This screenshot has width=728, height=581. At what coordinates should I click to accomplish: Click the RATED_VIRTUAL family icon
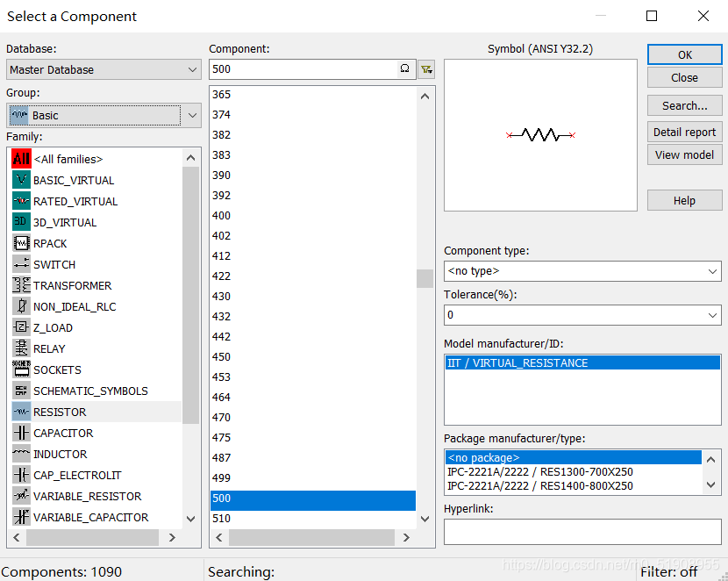(x=21, y=201)
